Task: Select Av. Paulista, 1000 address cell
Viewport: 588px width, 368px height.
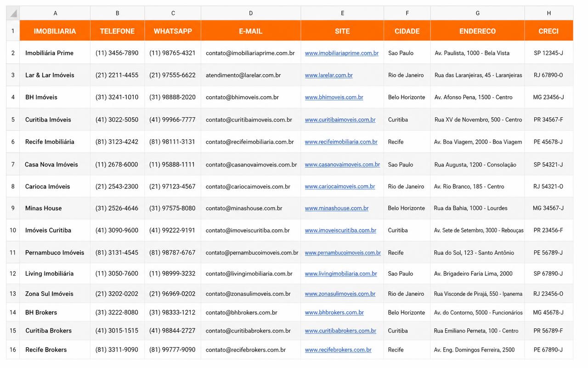Action: click(x=478, y=53)
